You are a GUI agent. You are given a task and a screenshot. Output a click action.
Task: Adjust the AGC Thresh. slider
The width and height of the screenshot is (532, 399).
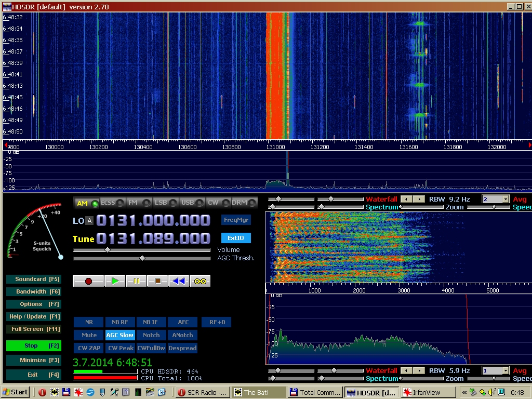point(142,258)
